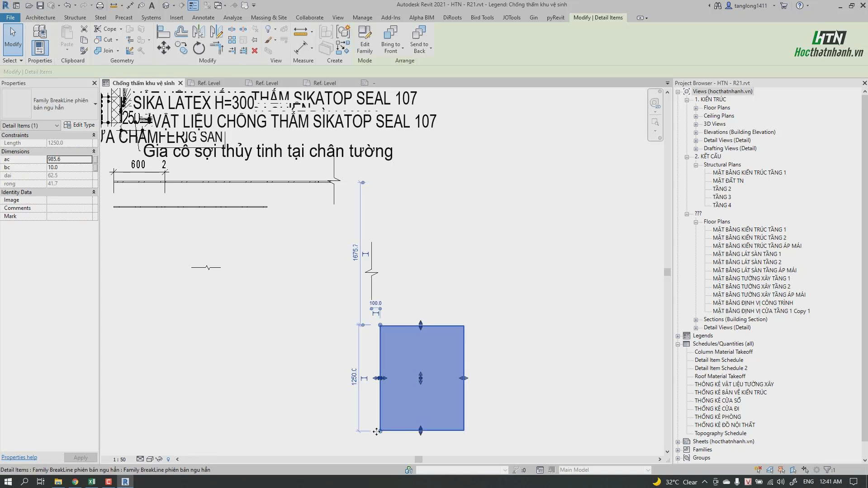The height and width of the screenshot is (488, 868).
Task: Expand the Legends node in Project Browser
Action: tap(678, 336)
